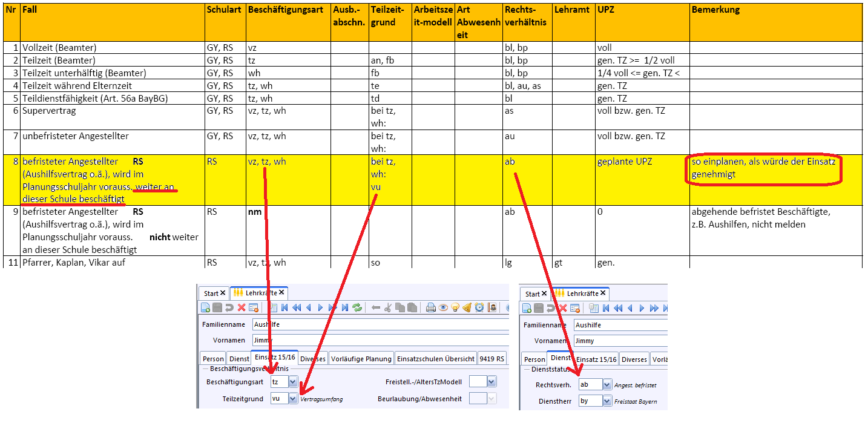Click cell 'geplante UPZ' in yellow row

pyautogui.click(x=642, y=180)
